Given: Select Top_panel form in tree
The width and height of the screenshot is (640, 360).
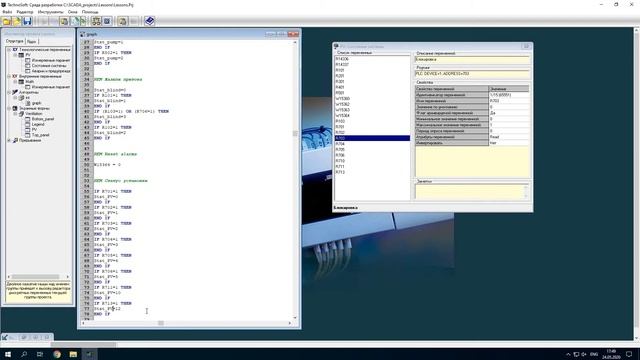Looking at the screenshot, I should [40, 135].
